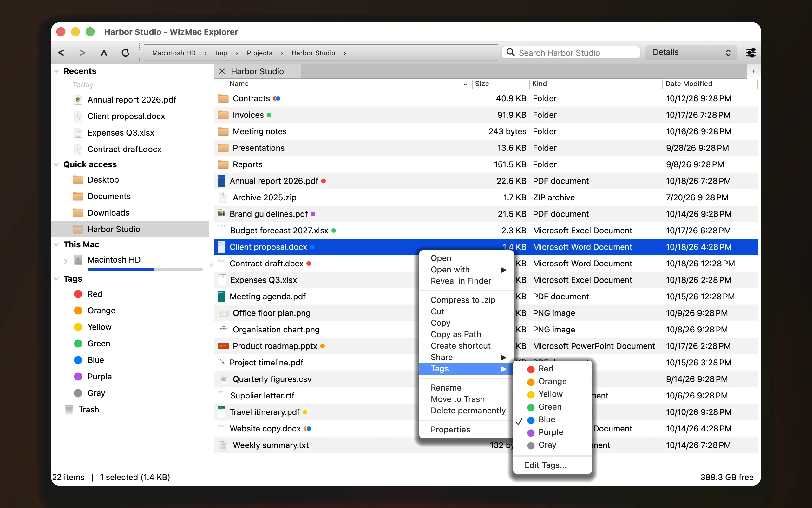Screen dimensions: 812x508
Task: Click the Macintosh HD drive icon
Action: pos(78,260)
